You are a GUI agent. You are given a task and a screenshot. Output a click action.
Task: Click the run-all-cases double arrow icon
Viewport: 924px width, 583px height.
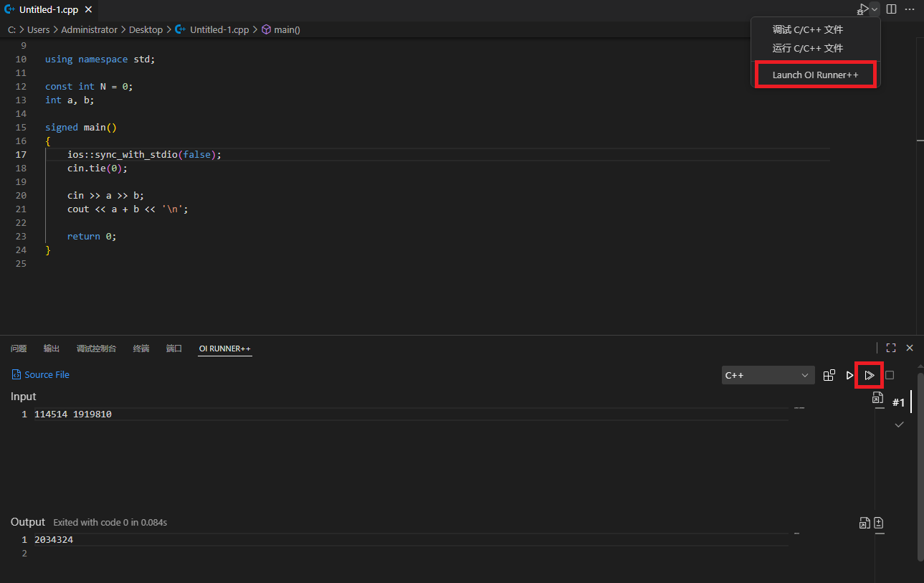coord(869,375)
